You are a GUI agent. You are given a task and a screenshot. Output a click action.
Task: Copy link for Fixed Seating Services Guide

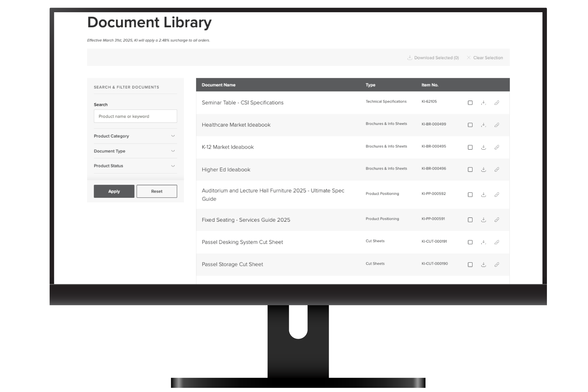(497, 220)
